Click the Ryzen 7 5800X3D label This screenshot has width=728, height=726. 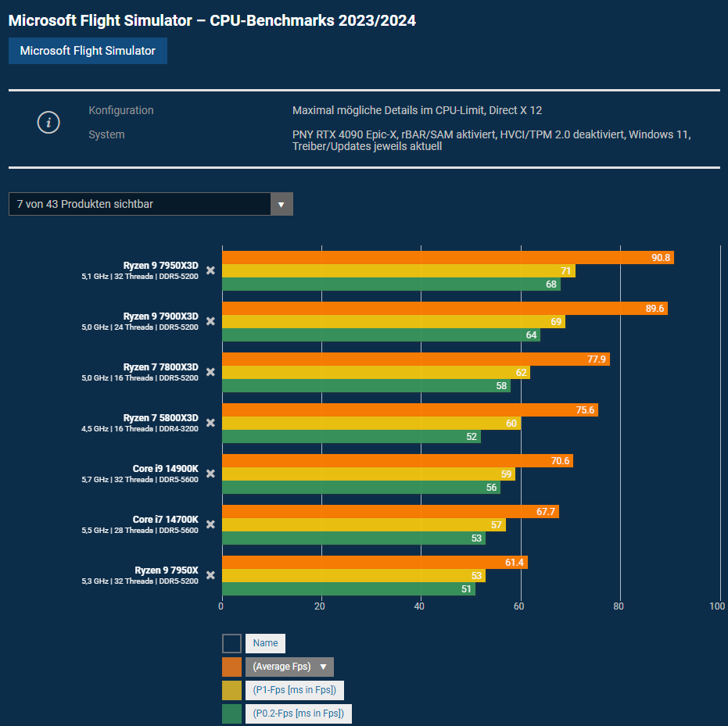(160, 418)
